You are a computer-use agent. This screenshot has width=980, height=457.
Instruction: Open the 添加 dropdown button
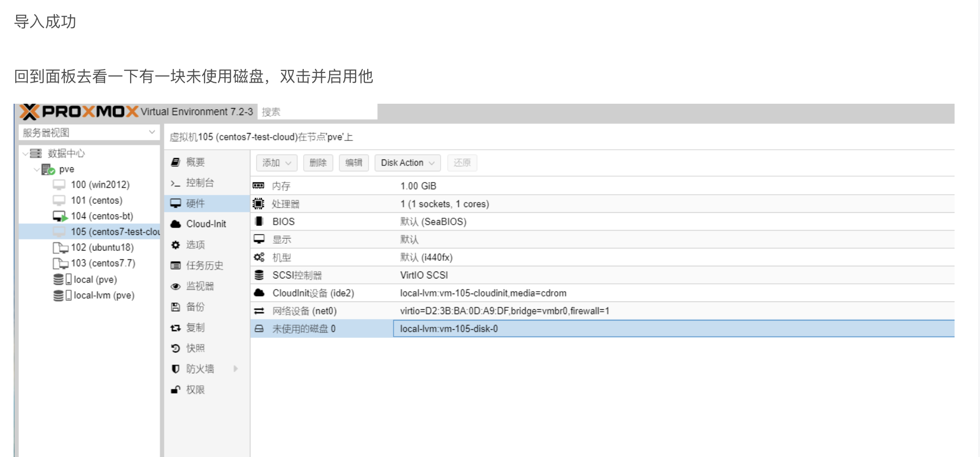(x=276, y=163)
